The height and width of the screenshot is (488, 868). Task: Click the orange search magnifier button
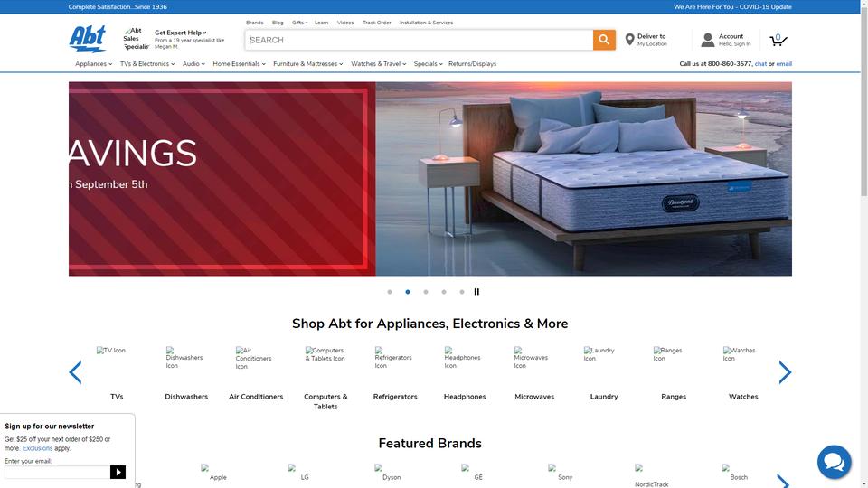pyautogui.click(x=604, y=40)
